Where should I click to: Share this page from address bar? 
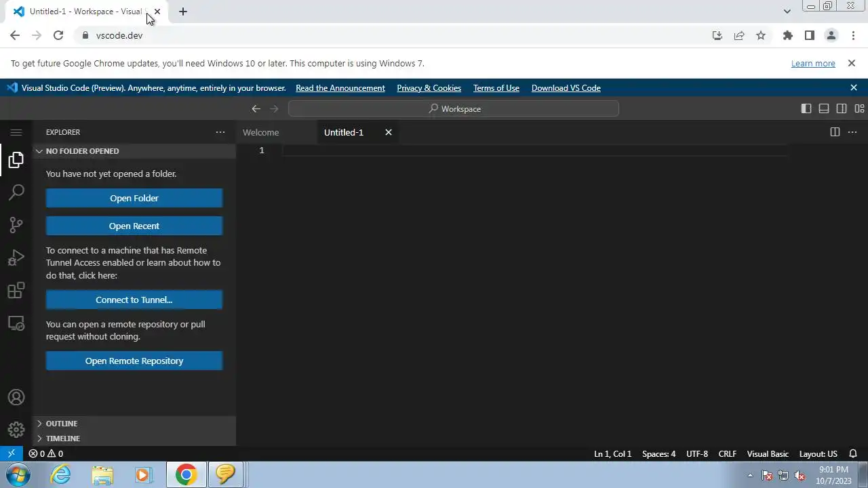[x=739, y=35]
